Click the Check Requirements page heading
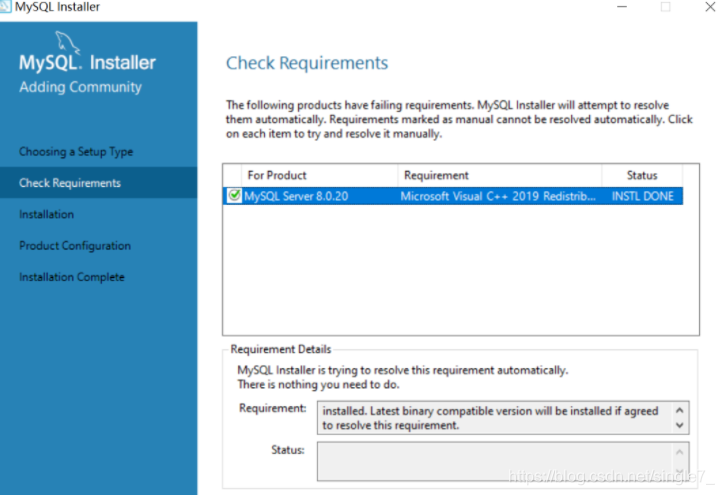The image size is (724, 495). (307, 63)
